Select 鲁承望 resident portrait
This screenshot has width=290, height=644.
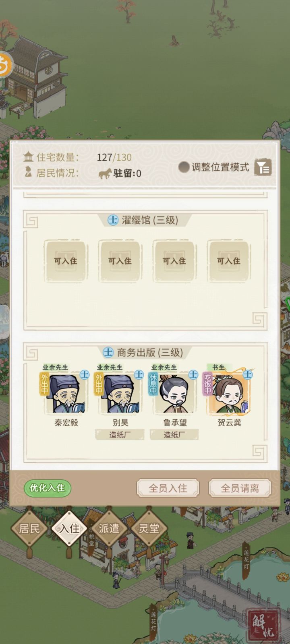pos(175,393)
